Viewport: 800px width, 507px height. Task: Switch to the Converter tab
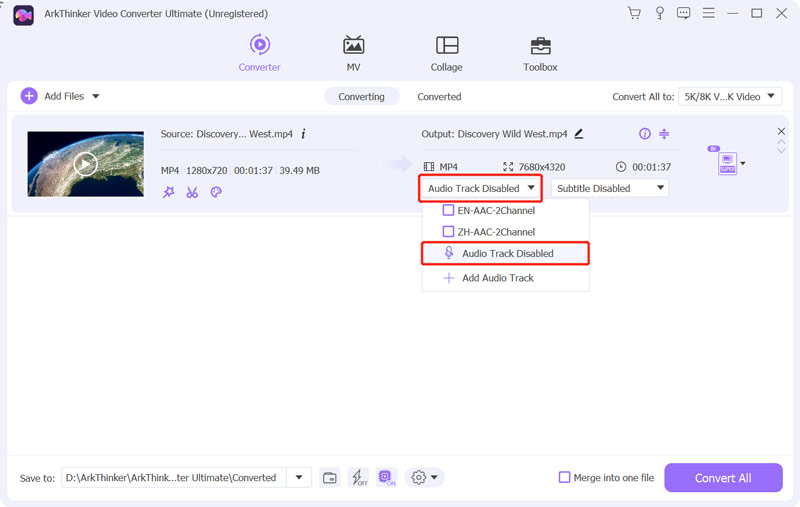click(x=259, y=53)
